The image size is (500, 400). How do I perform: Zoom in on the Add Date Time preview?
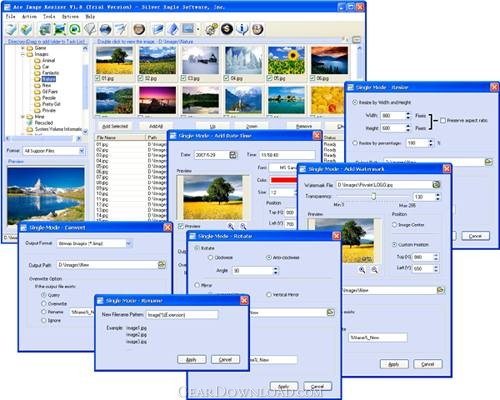pos(230,226)
